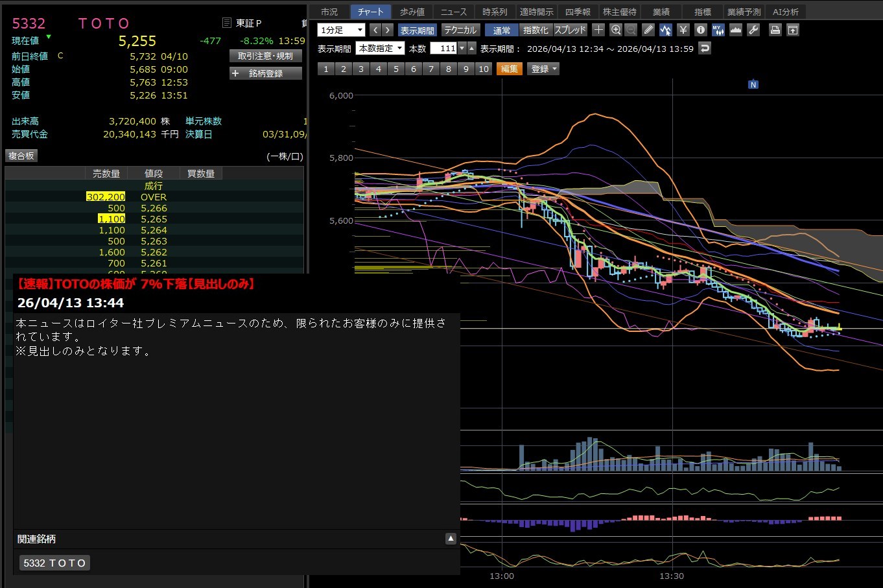Toggle the 通常 chart mode

coord(502,30)
